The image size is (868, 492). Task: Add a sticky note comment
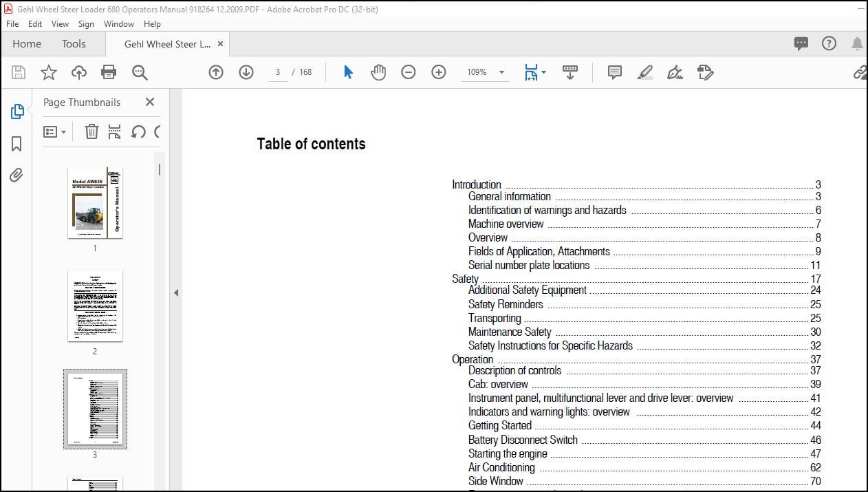615,72
